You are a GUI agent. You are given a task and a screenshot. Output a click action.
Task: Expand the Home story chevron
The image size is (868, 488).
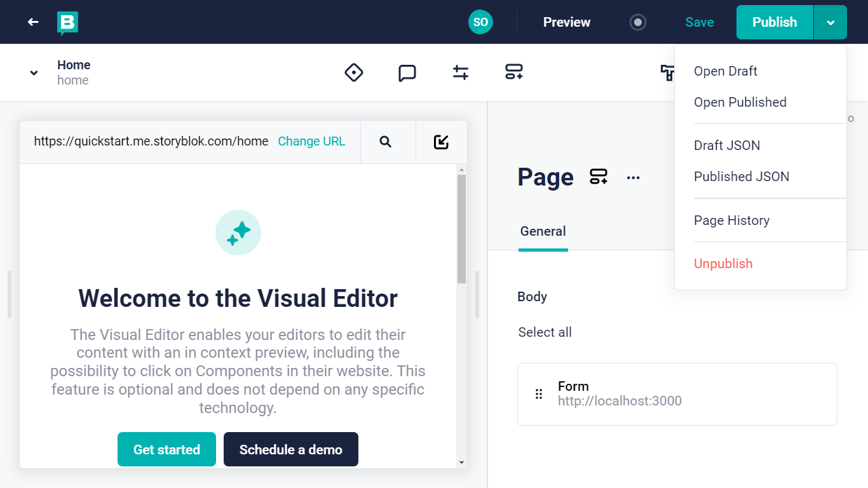34,72
